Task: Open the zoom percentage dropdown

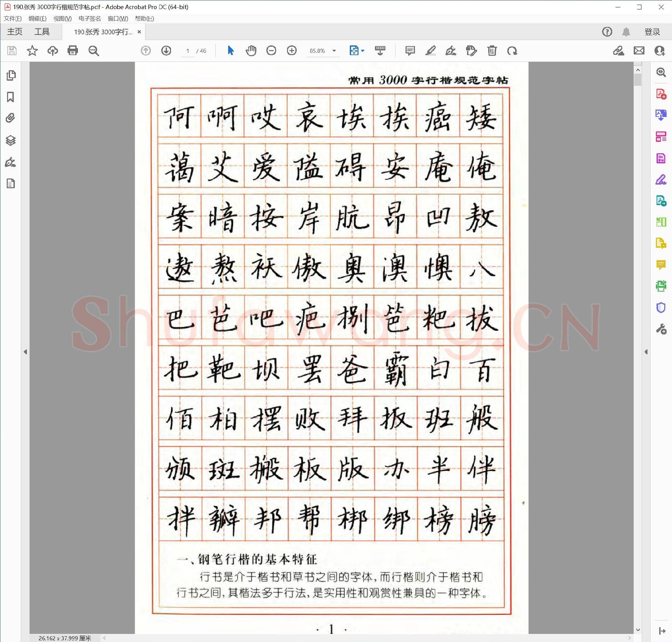Action: point(334,51)
